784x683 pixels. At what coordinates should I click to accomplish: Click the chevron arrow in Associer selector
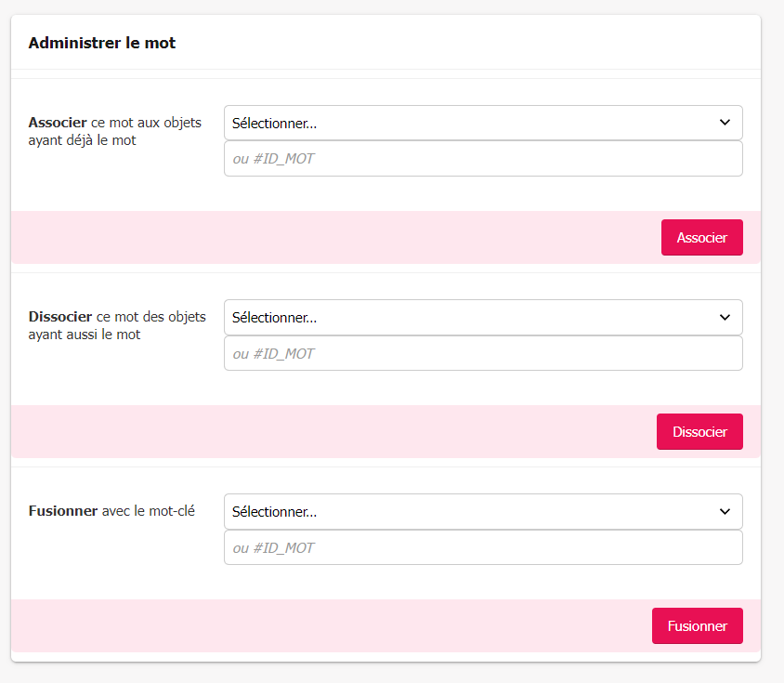[725, 123]
